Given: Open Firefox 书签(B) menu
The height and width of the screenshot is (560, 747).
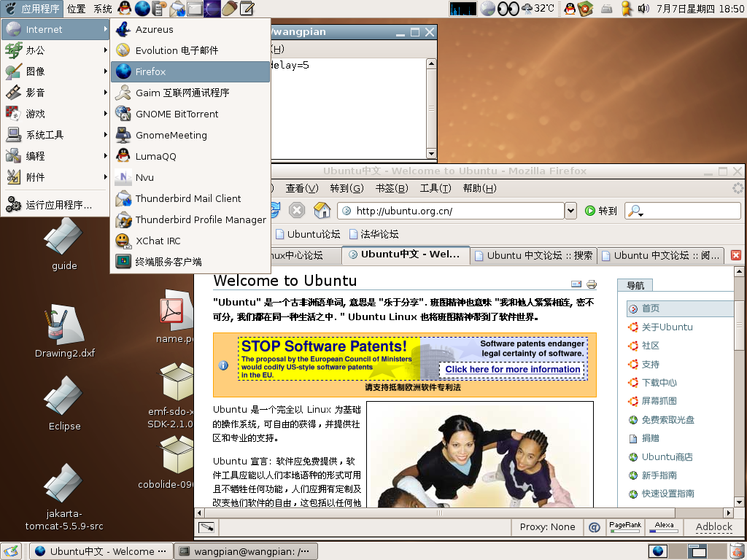Looking at the screenshot, I should coord(392,189).
